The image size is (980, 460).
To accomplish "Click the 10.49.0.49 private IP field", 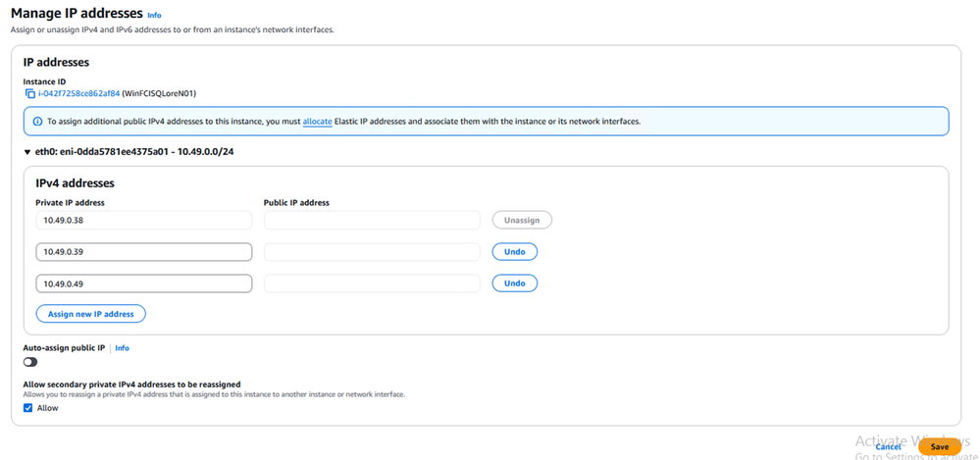I will [143, 283].
